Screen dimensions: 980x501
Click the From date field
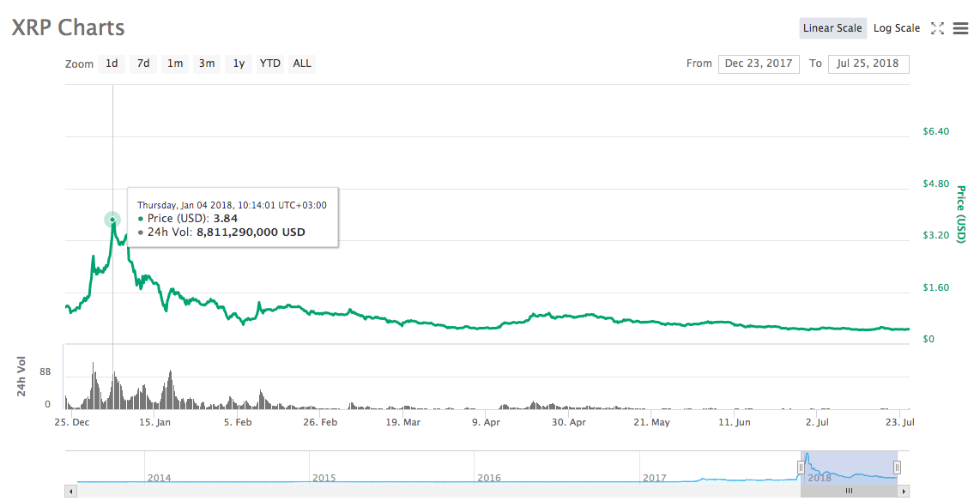point(759,63)
